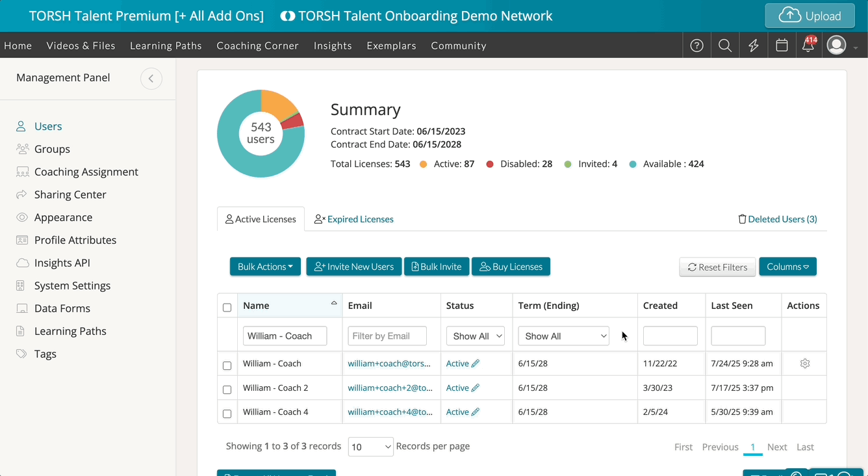Select the checkbox for William - Coach 4
The width and height of the screenshot is (868, 476).
pyautogui.click(x=227, y=414)
